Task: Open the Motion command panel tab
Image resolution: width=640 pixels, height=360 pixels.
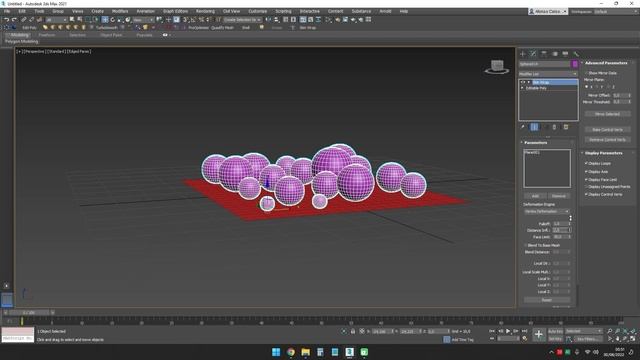Action: [x=554, y=54]
